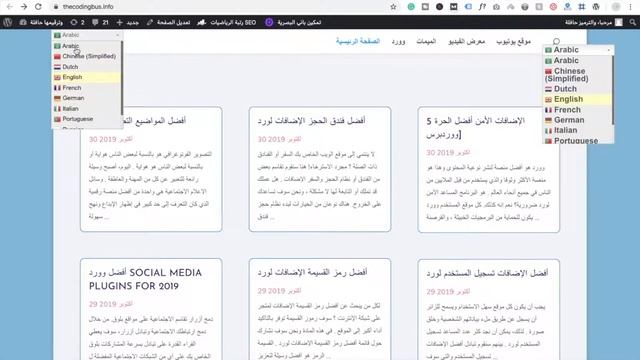Open the site header search icon
640x360 pixels.
(556, 41)
